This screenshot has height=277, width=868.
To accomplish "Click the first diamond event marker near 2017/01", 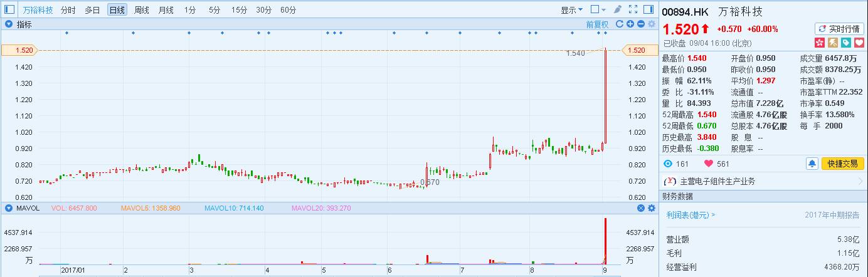I will click(67, 33).
